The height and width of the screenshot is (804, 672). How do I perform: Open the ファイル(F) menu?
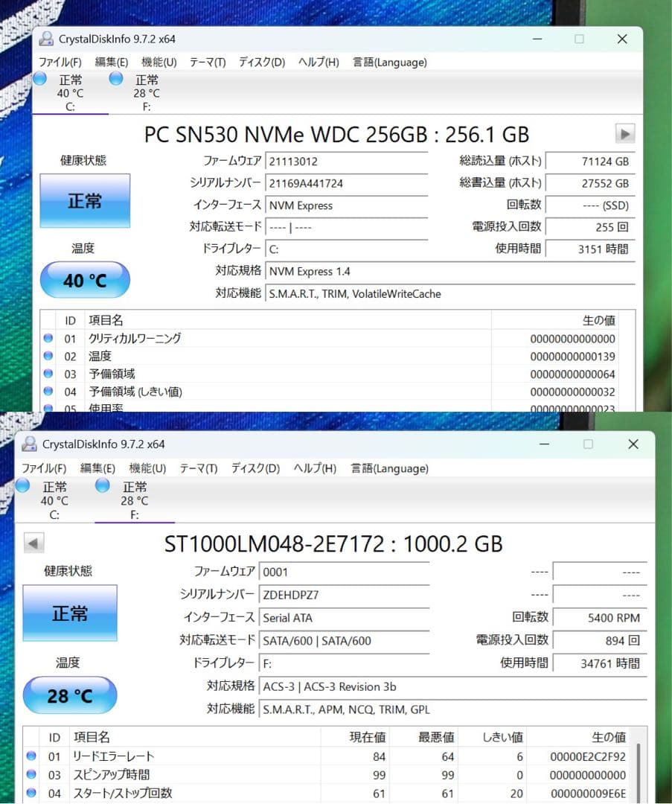tap(60, 63)
